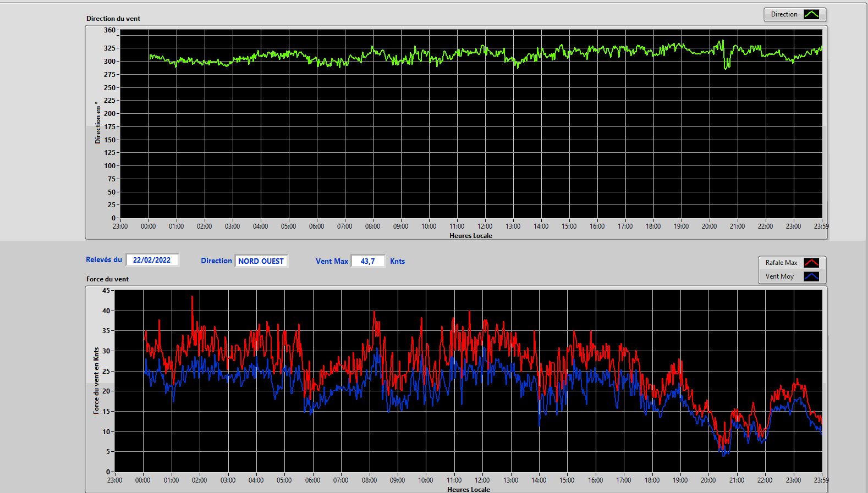The height and width of the screenshot is (493, 868).
Task: Click 175 on direction chart Y axis
Action: coord(109,127)
